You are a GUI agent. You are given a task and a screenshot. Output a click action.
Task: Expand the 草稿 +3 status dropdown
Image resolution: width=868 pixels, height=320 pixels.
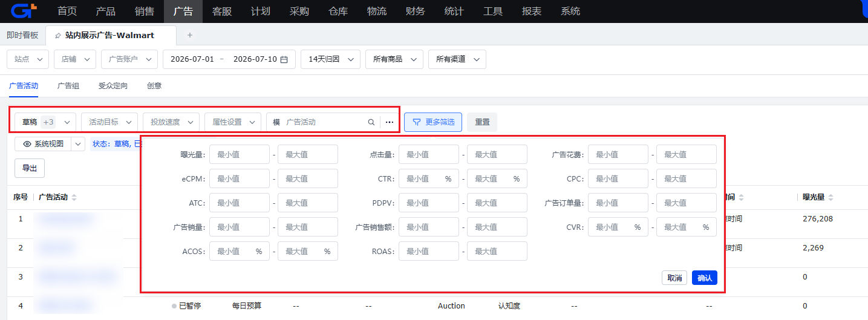point(45,122)
